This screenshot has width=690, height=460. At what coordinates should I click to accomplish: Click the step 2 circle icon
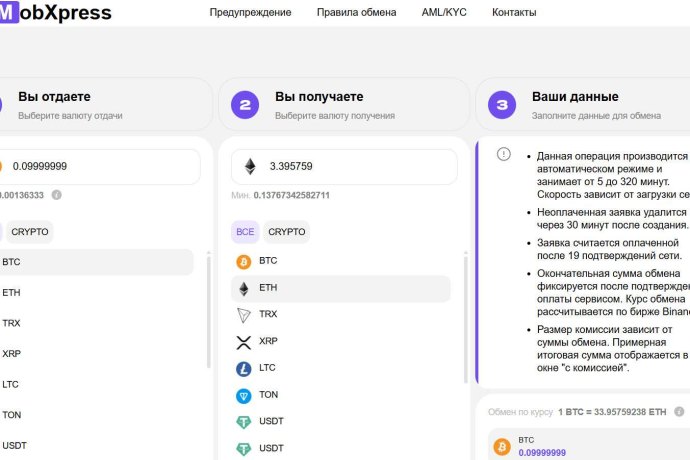click(x=245, y=105)
